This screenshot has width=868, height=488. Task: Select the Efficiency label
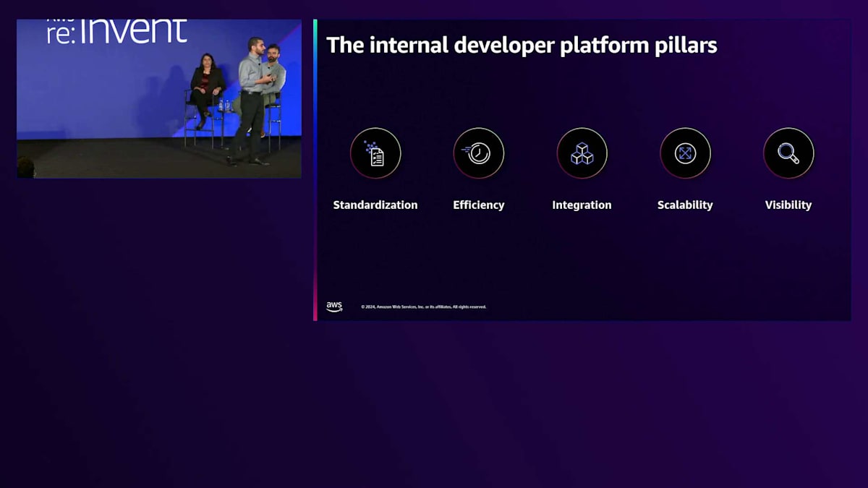479,205
